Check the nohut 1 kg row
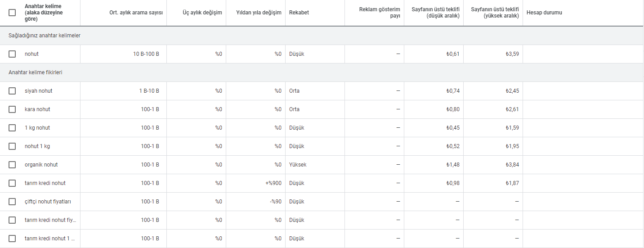The height and width of the screenshot is (248, 644). [x=12, y=146]
